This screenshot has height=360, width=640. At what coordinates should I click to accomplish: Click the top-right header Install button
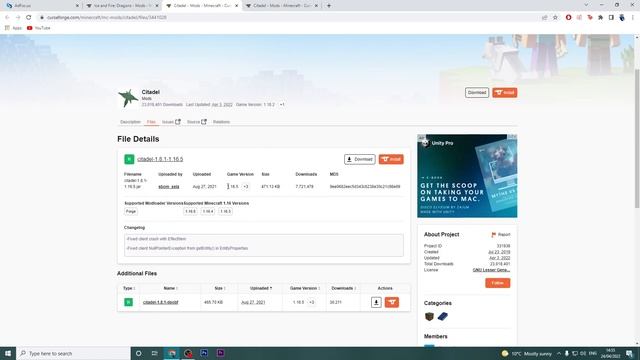coord(504,93)
